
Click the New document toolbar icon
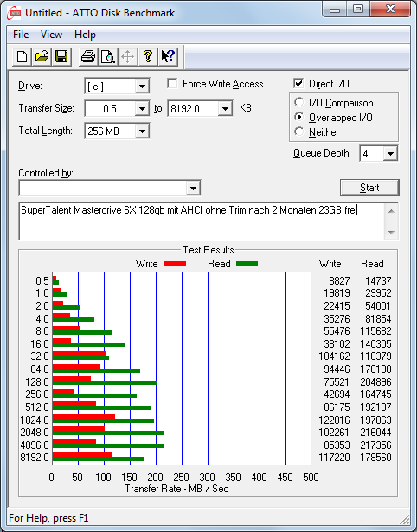point(22,56)
